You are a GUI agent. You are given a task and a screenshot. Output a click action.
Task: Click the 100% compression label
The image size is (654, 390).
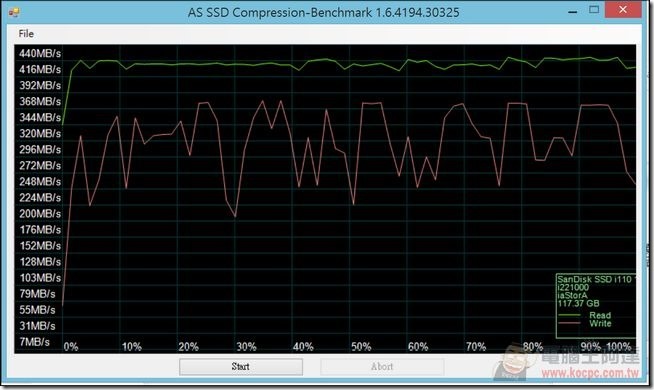[619, 347]
